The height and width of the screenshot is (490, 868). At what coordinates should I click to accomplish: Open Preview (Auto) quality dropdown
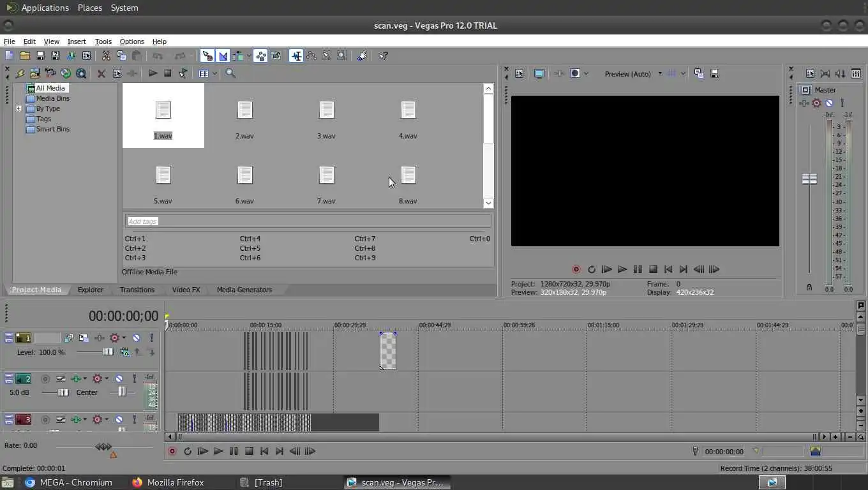(x=660, y=74)
